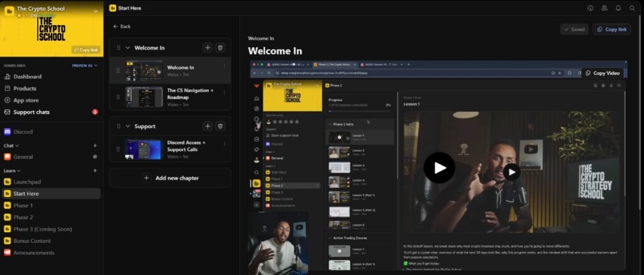Open the members icon in top bar

pos(604,8)
